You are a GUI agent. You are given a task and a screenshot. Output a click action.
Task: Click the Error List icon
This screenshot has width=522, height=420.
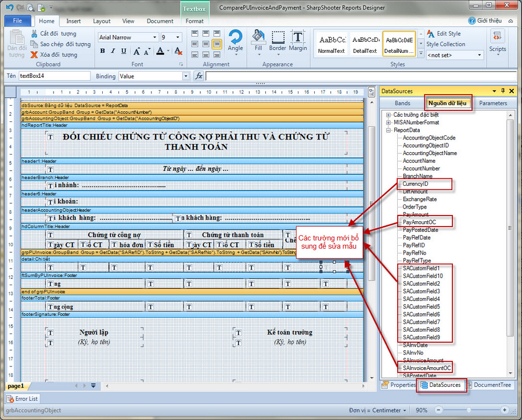tap(10, 399)
